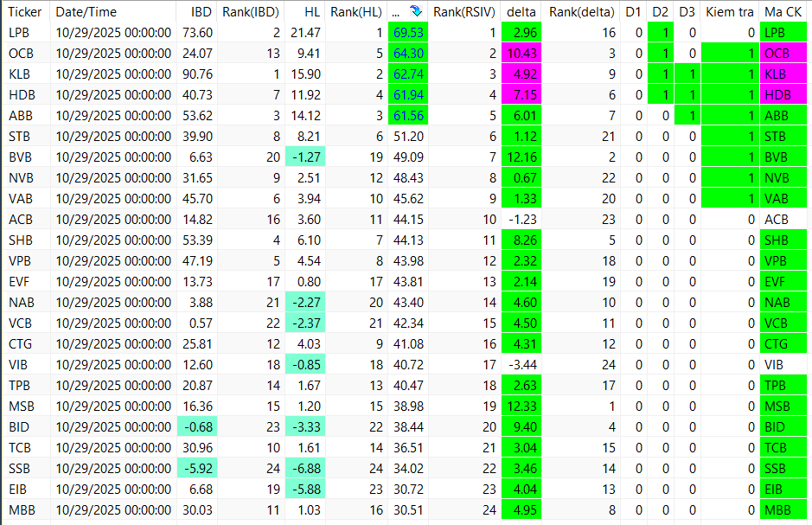Viewport: 812px width, 525px height.
Task: Click the Rank(delta) column header
Action: click(x=582, y=11)
